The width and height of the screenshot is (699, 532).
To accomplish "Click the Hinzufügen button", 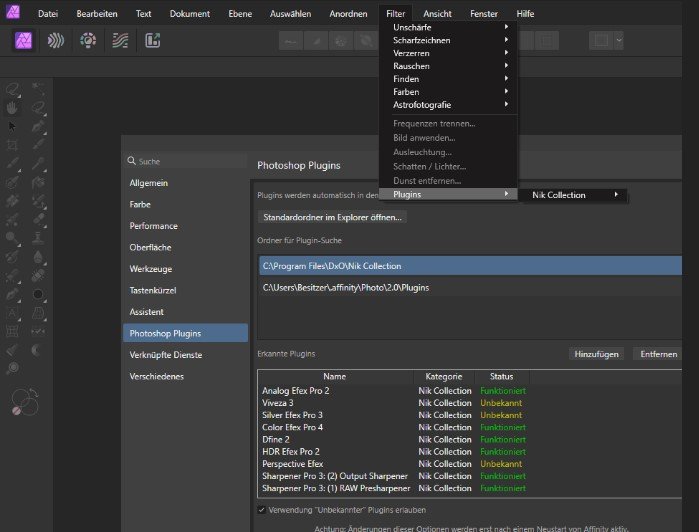I will pos(596,354).
